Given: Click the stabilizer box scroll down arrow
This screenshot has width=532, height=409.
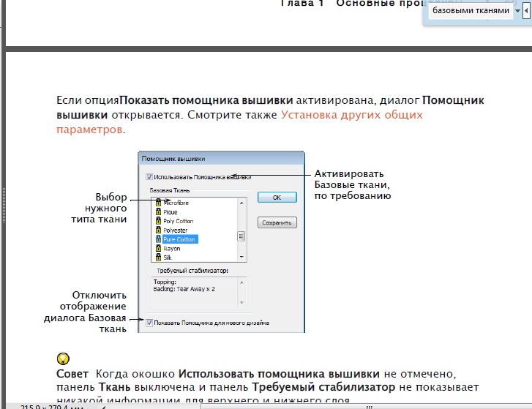Looking at the screenshot, I should point(241,302).
